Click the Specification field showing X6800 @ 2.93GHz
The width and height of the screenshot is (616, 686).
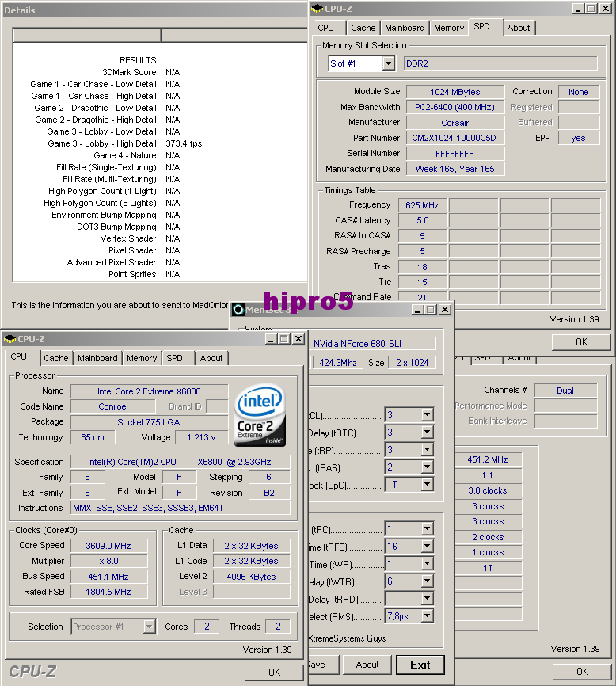180,462
